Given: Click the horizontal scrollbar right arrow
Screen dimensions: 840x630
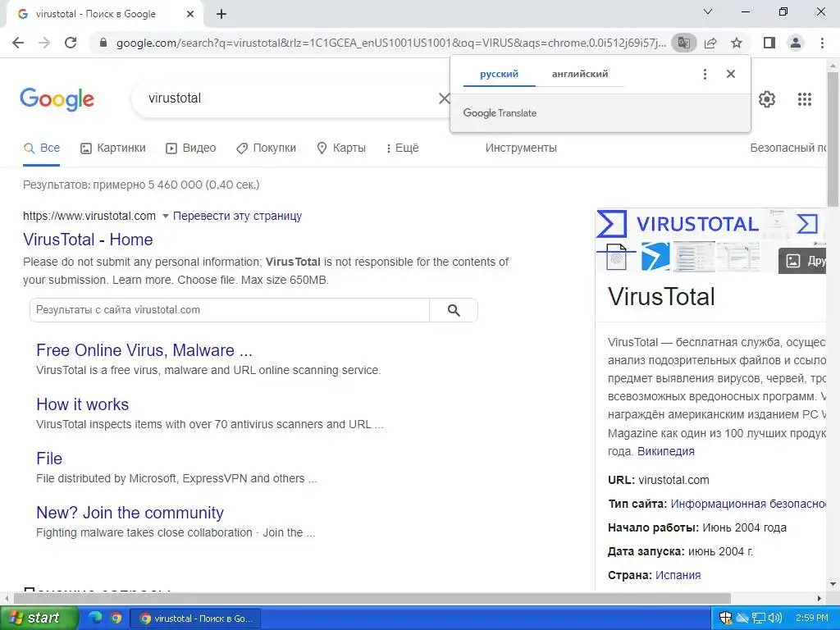Looking at the screenshot, I should 819,598.
